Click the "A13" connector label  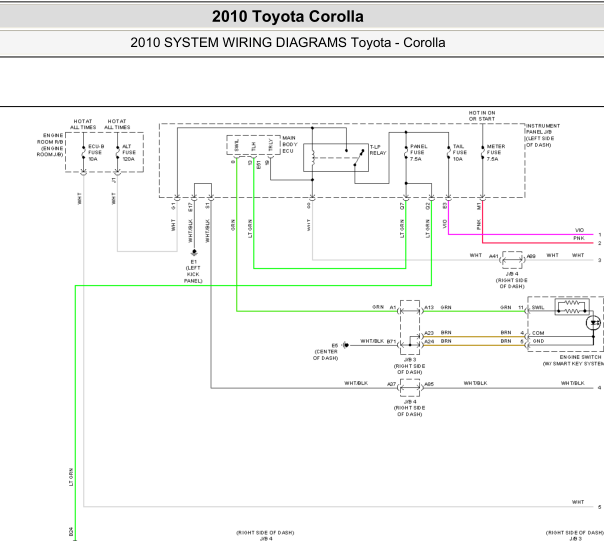[429, 307]
